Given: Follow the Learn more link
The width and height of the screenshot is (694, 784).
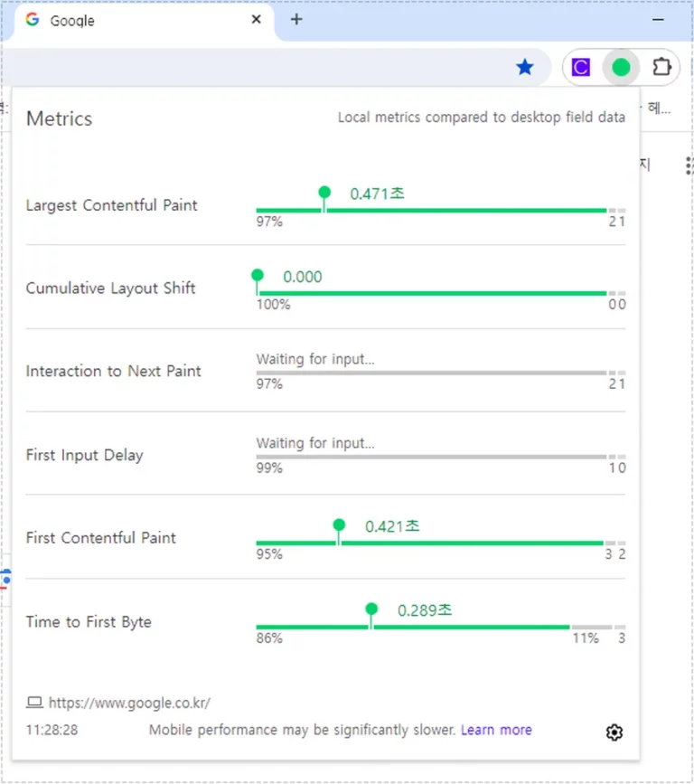Looking at the screenshot, I should tap(496, 730).
